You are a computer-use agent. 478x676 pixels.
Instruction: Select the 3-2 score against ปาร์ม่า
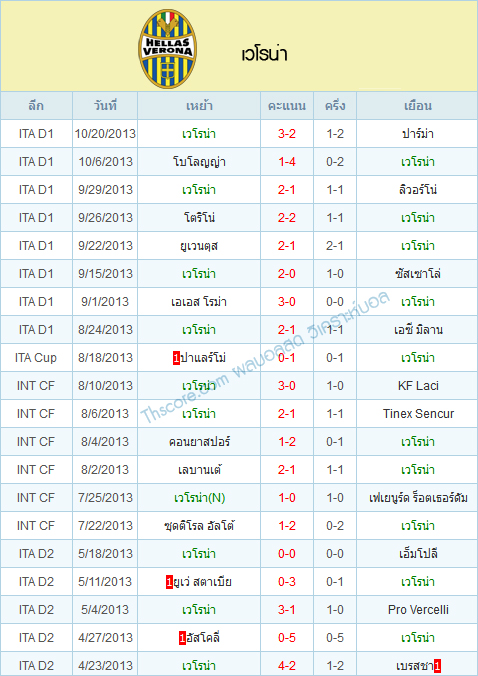(287, 134)
